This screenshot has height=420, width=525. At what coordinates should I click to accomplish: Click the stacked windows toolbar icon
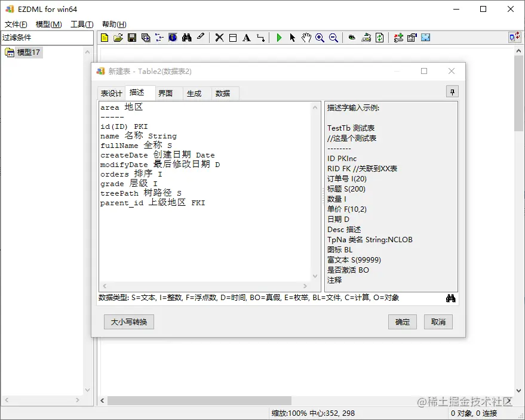click(146, 38)
